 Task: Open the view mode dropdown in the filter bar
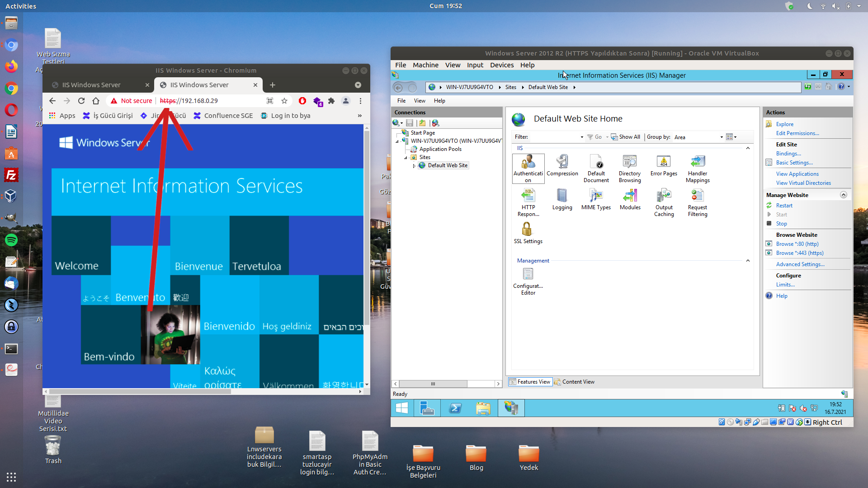731,137
